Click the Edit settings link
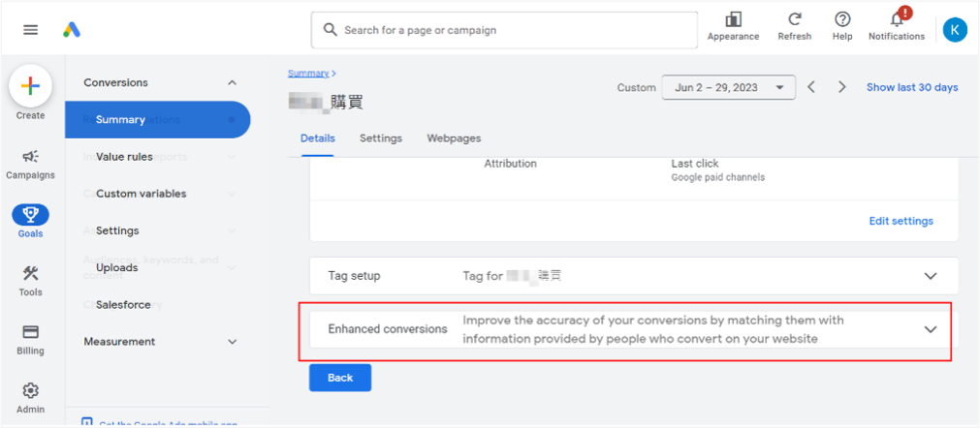This screenshot has height=428, width=980. point(901,221)
